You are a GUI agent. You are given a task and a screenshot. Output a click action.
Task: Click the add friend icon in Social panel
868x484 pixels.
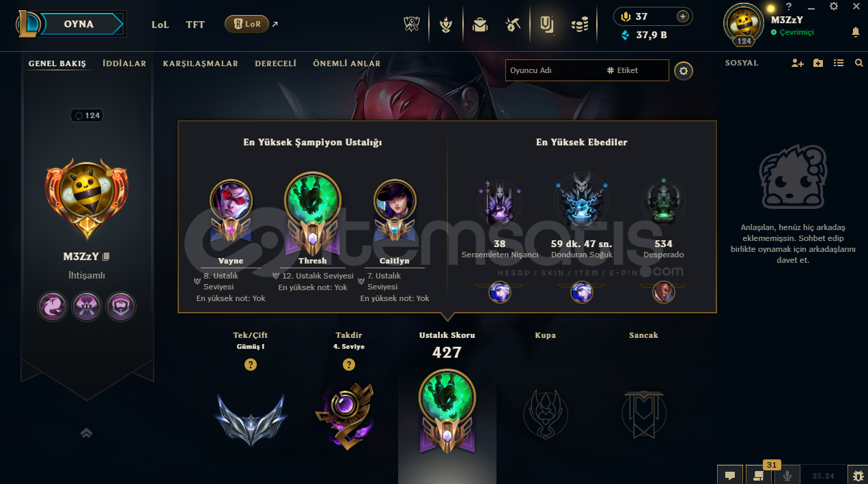click(x=798, y=63)
